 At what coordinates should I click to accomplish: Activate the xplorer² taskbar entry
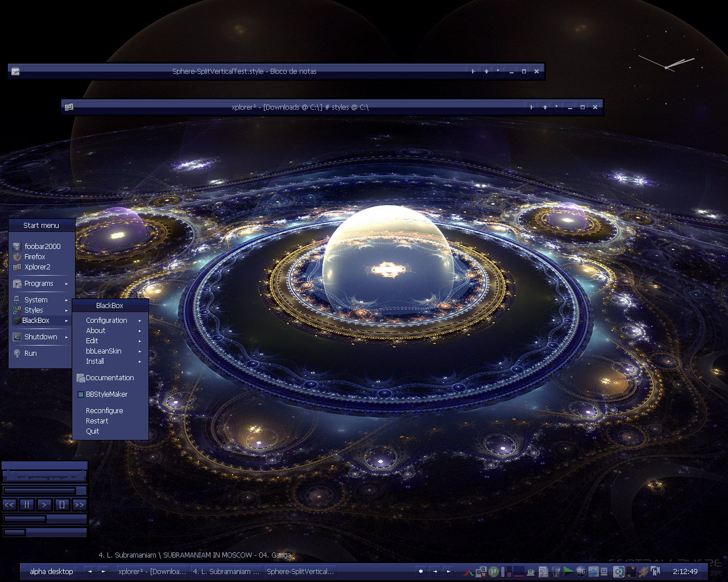[152, 571]
